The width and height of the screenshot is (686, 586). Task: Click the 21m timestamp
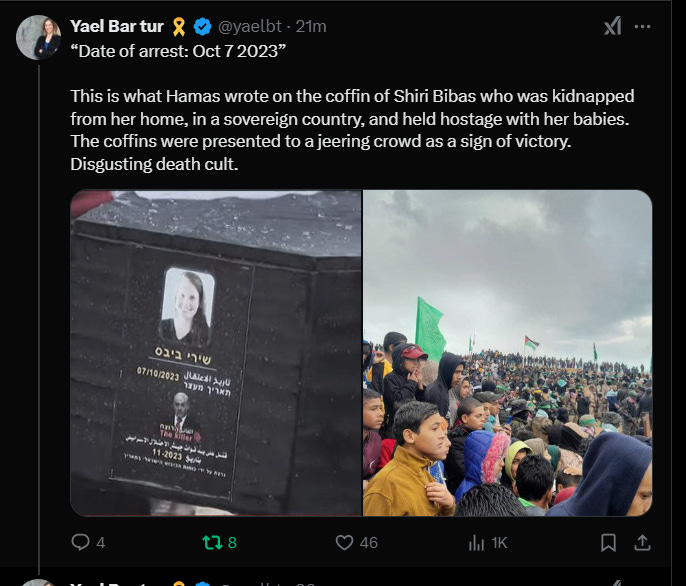311,26
